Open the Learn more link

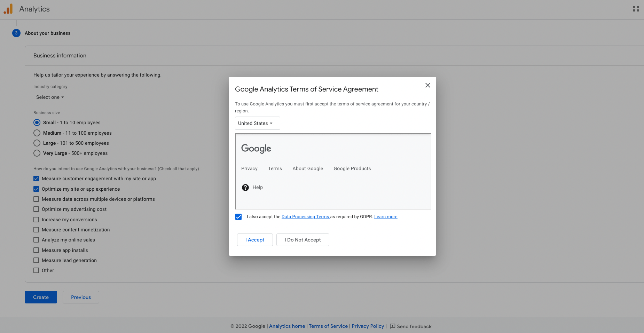point(386,217)
